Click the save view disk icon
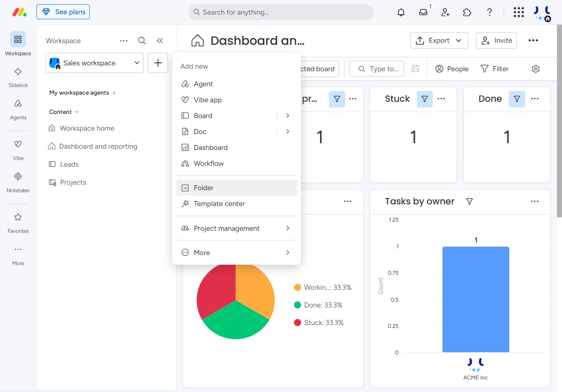562x392 pixels. coord(415,69)
